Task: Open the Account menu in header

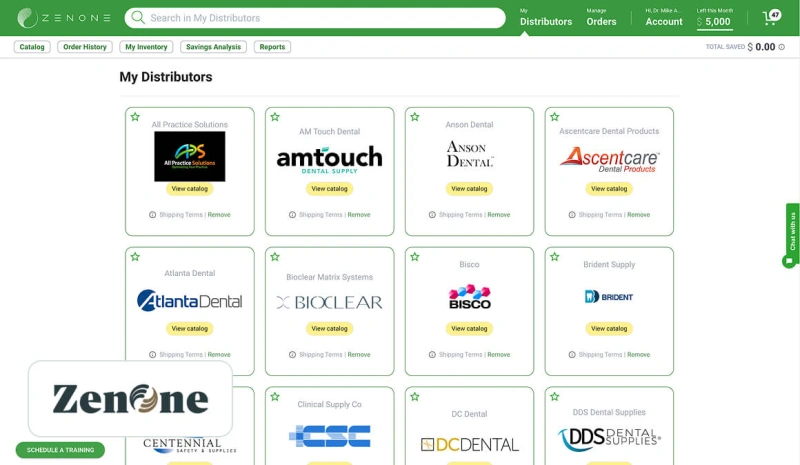Action: point(663,17)
